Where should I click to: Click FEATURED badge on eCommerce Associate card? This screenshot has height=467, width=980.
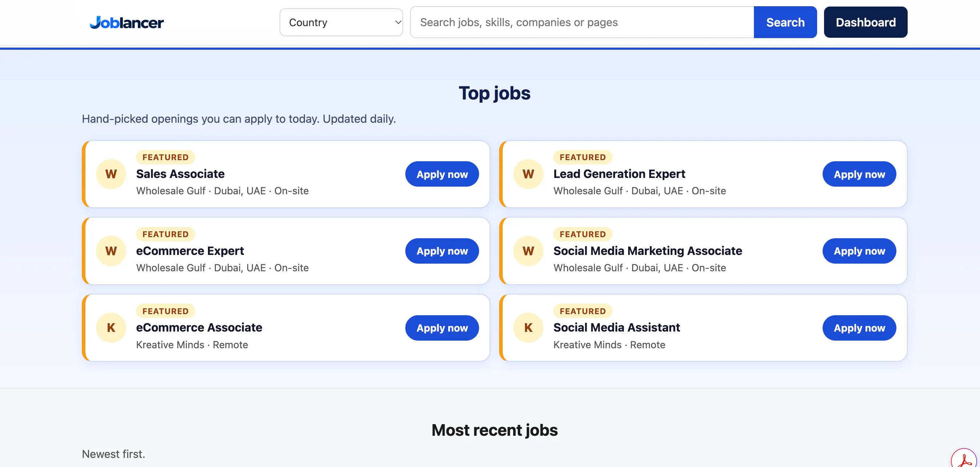point(165,311)
